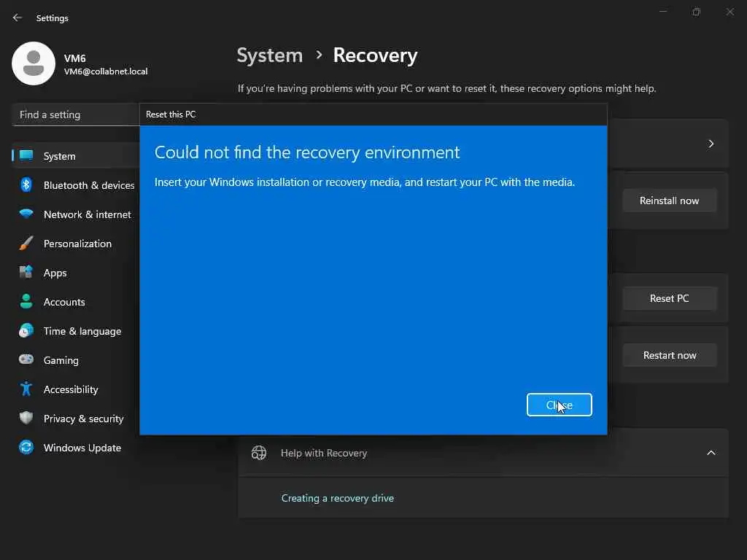Click the Network wifi icon

[x=26, y=214]
